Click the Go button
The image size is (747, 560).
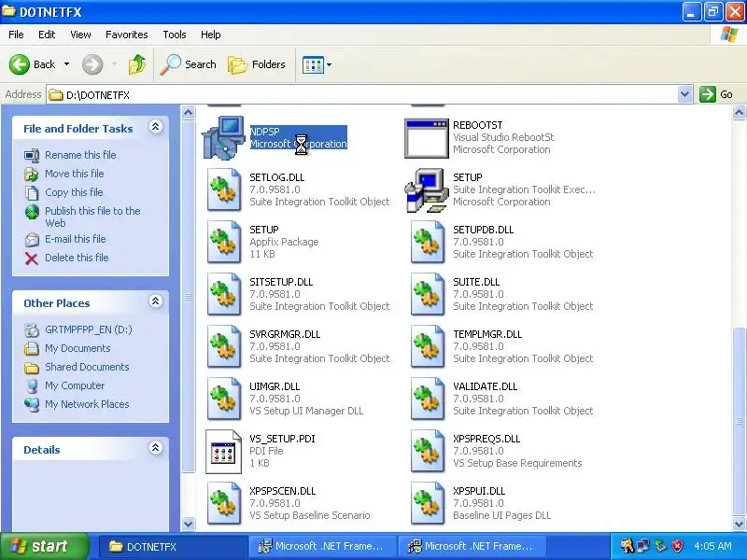(x=716, y=94)
